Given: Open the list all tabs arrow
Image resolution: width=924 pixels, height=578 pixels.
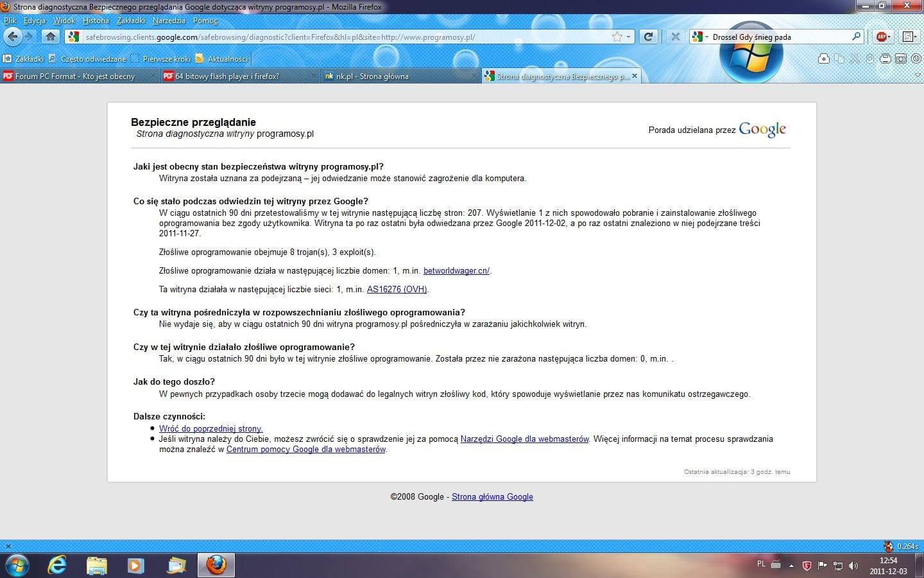Looking at the screenshot, I should pos(917,76).
